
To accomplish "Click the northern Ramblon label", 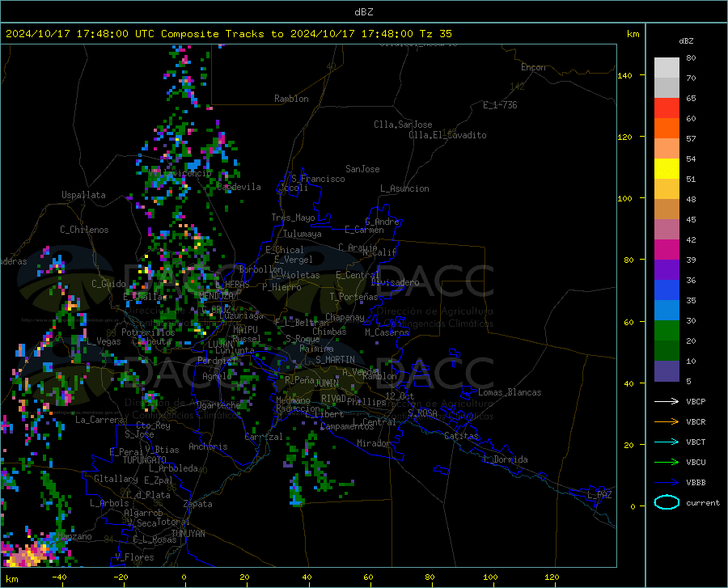I will [291, 99].
